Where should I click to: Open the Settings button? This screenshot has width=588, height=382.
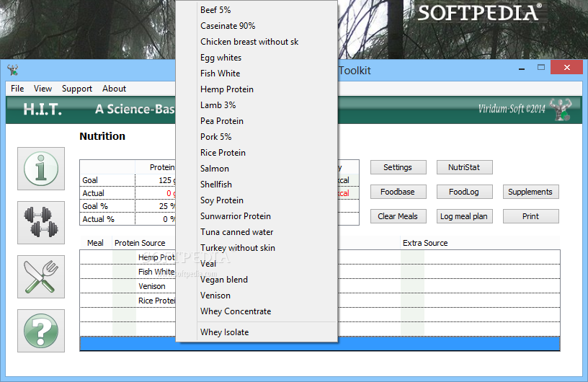(398, 167)
